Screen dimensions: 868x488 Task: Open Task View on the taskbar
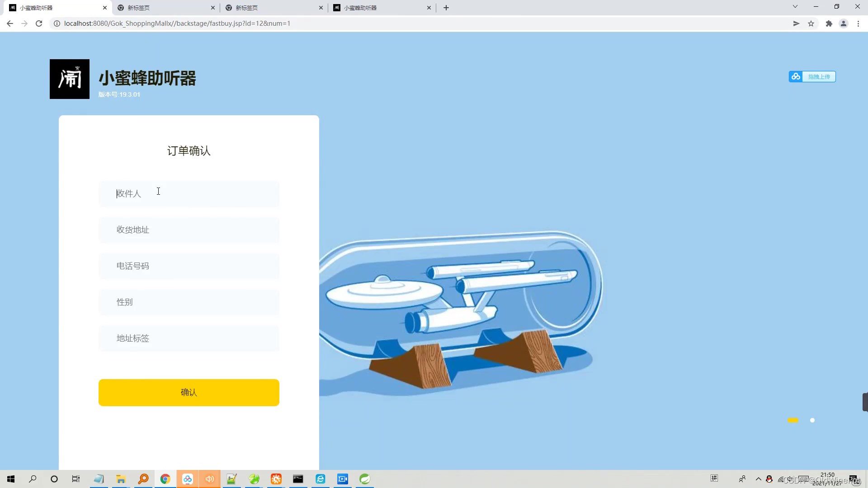76,479
